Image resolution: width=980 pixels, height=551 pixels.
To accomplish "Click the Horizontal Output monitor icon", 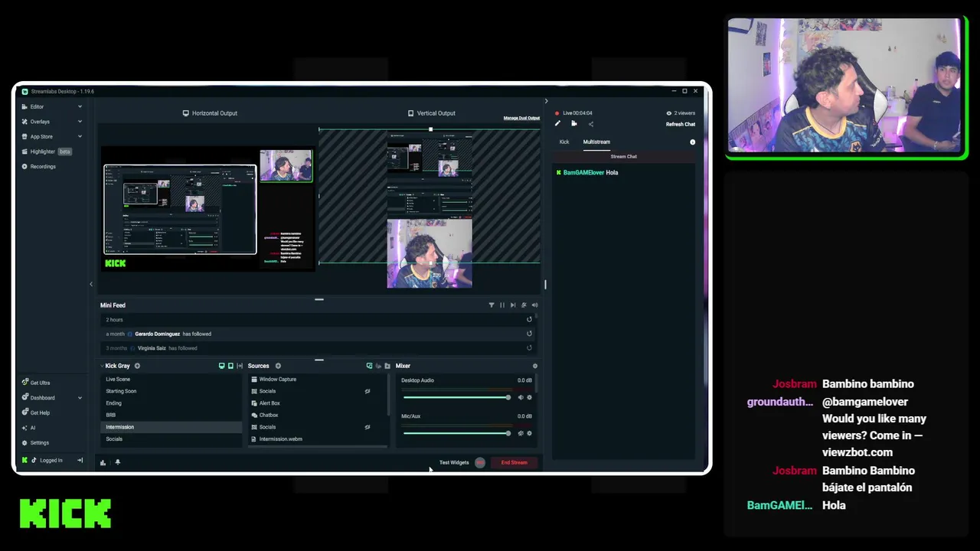I will click(x=185, y=113).
